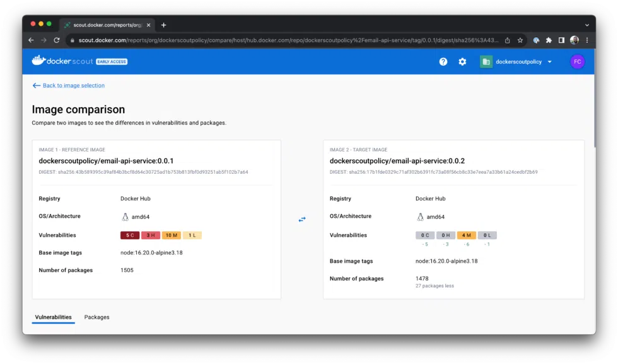Click the 0 L badge in Image 2
Screen dimensions: 618x364
pyautogui.click(x=487, y=236)
